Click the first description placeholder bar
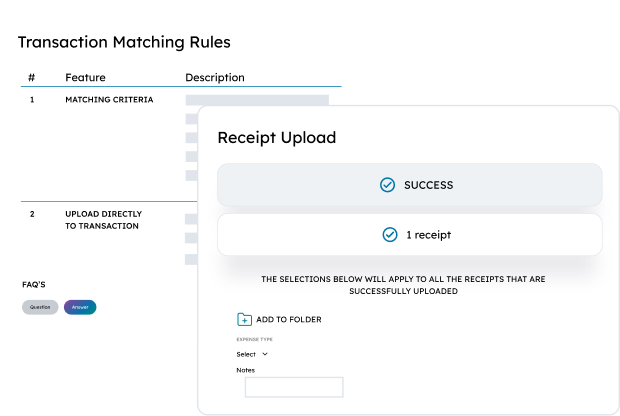This screenshot has height=416, width=620. (x=257, y=100)
